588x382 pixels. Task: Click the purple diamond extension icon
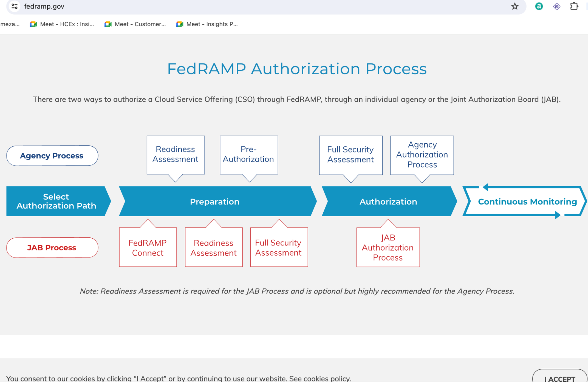coord(557,6)
